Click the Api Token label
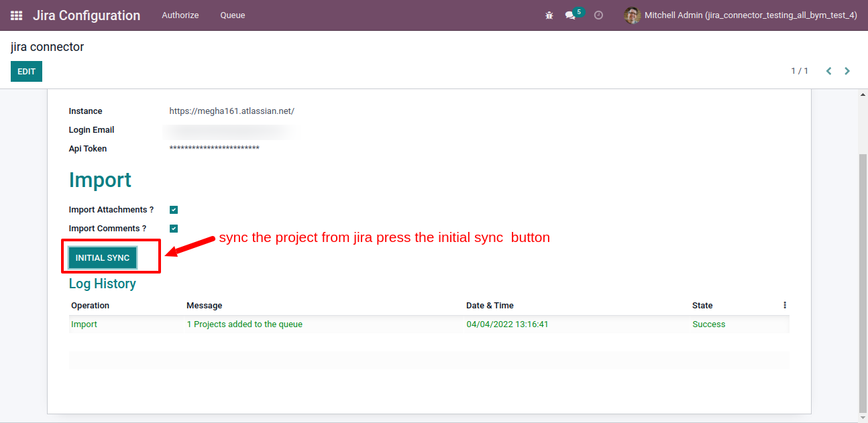 coord(88,149)
